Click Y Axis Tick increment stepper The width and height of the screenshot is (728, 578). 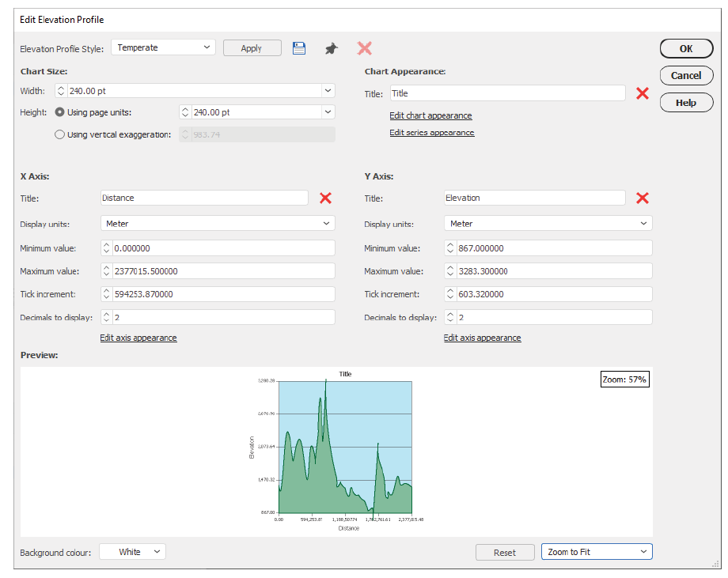[450, 294]
